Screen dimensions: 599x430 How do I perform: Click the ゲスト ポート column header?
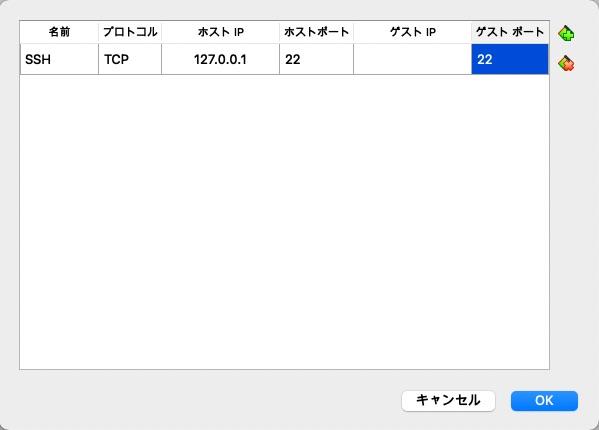[510, 32]
